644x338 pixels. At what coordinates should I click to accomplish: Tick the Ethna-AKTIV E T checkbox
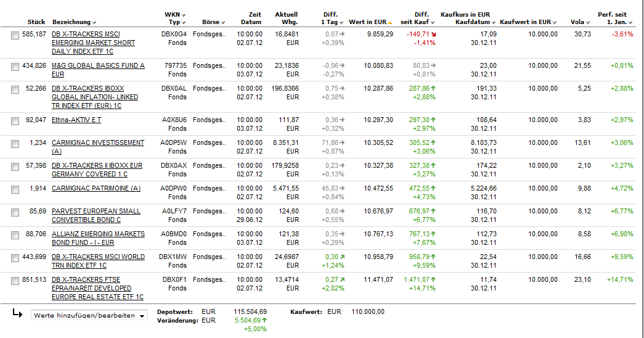point(15,122)
